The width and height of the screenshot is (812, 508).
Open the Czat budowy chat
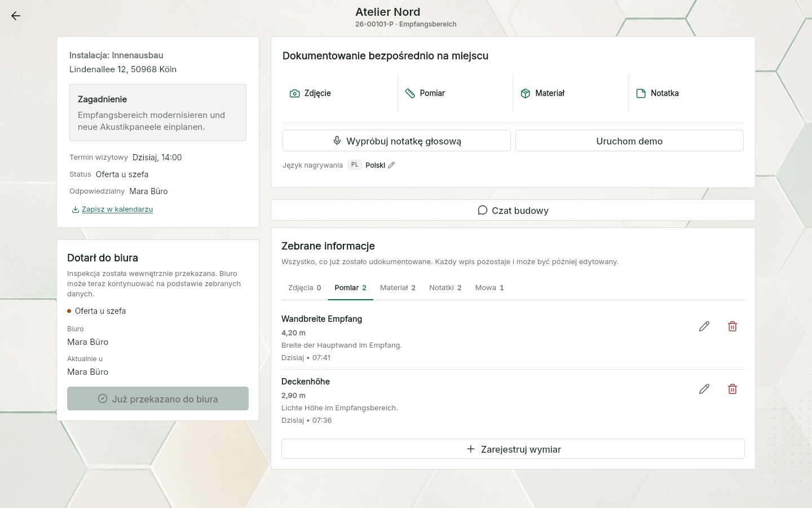pyautogui.click(x=513, y=211)
